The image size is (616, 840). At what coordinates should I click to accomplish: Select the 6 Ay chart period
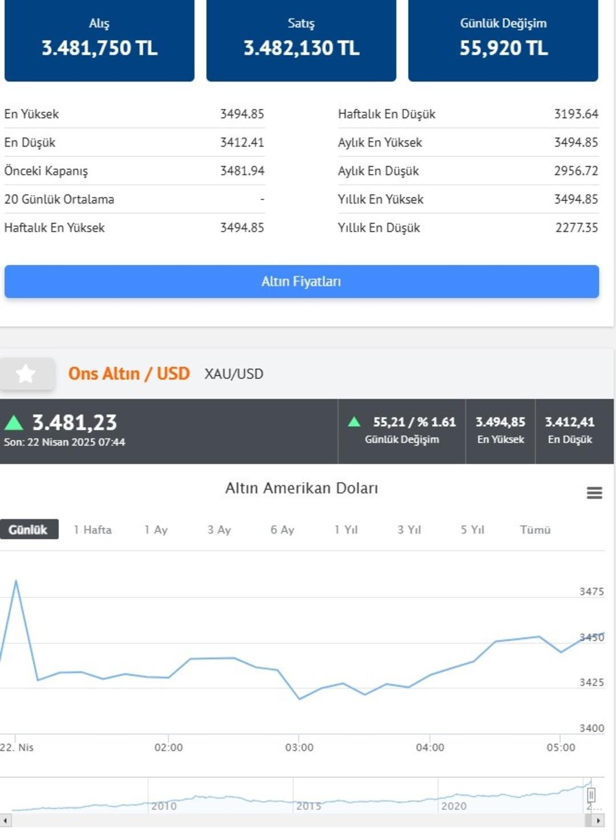tap(282, 530)
